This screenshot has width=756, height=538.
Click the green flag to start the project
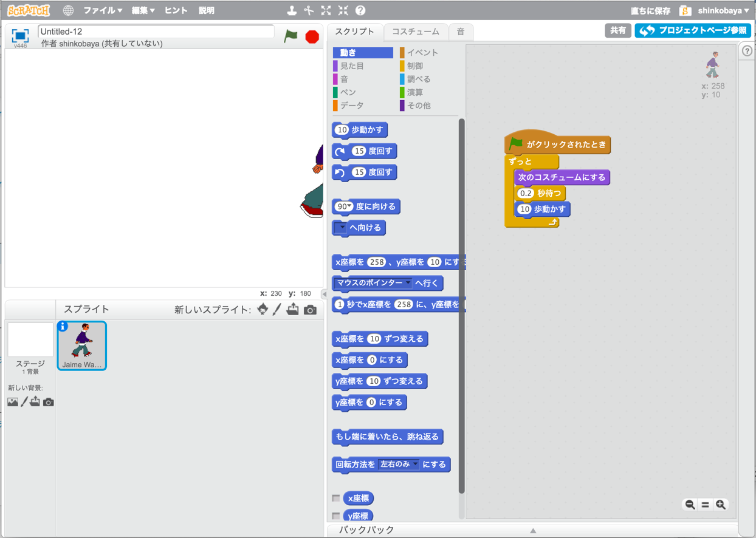click(x=291, y=36)
